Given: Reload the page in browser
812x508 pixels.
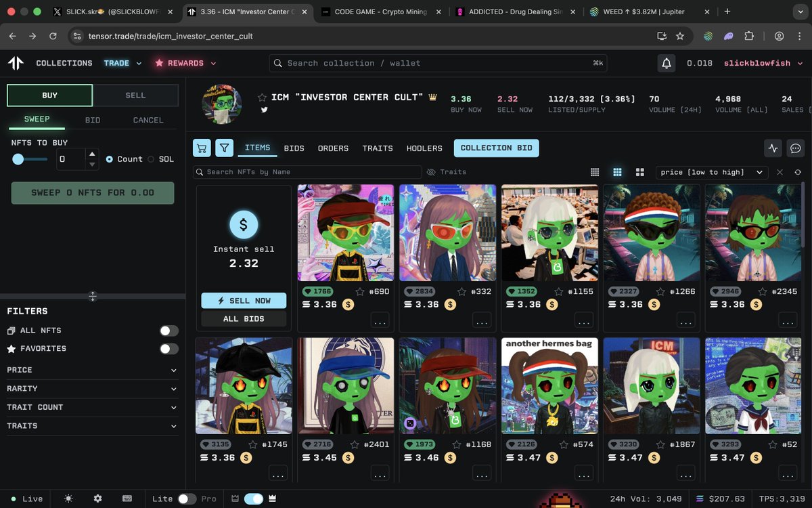Looking at the screenshot, I should pyautogui.click(x=53, y=36).
